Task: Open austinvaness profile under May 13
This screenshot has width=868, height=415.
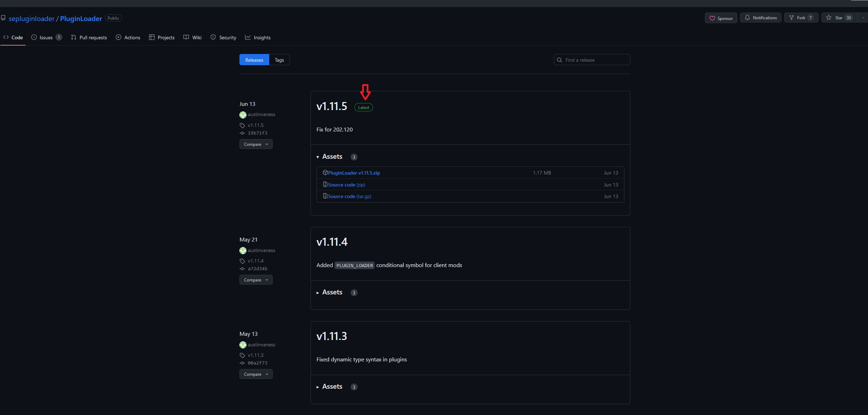Action: [x=261, y=345]
